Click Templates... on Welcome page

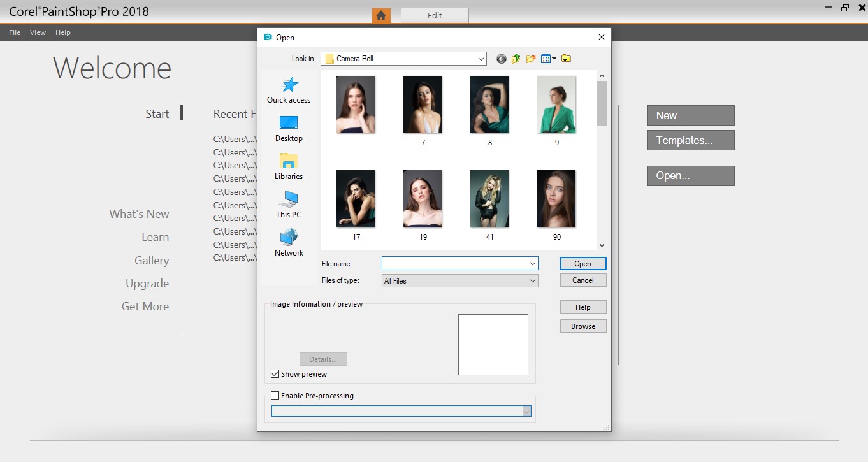[691, 140]
